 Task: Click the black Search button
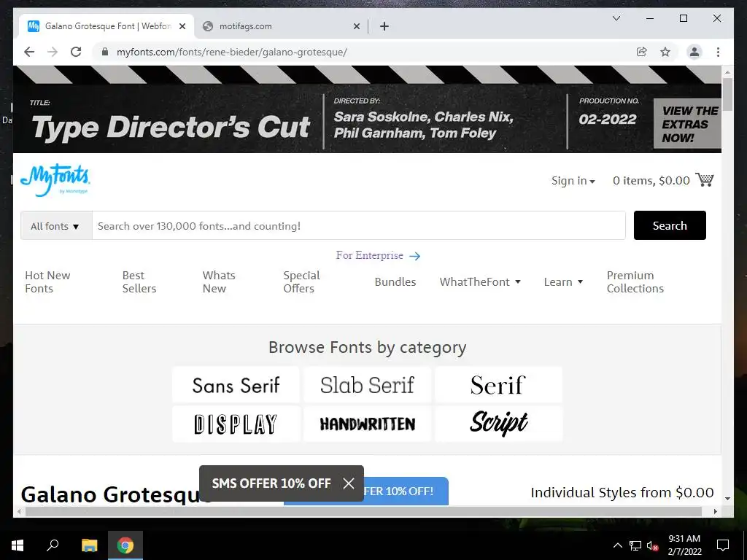(x=670, y=225)
